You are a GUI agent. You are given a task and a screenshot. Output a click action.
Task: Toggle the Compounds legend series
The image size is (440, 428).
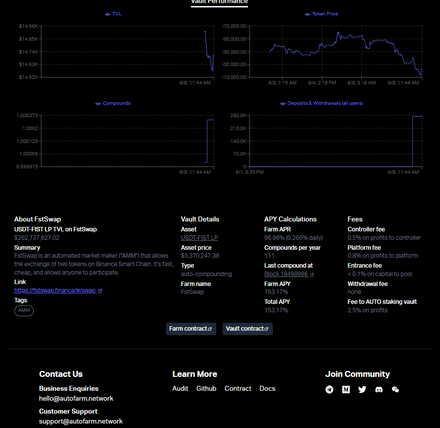[113, 103]
